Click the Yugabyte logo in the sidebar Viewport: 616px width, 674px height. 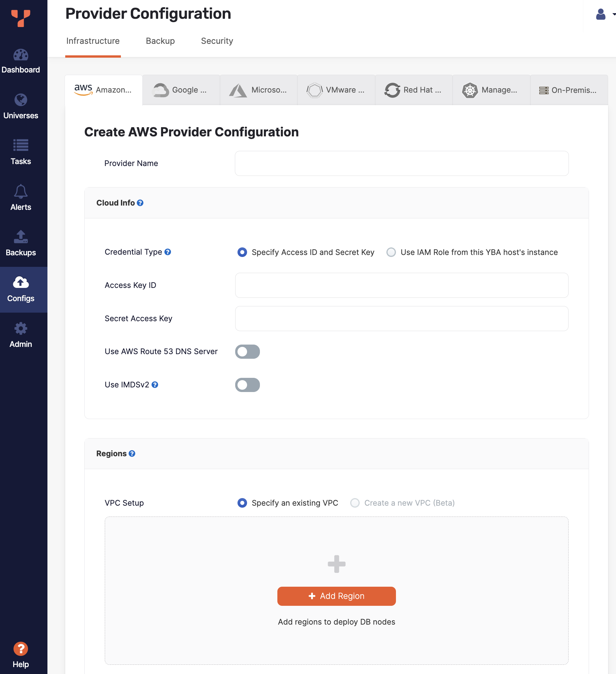coord(21,18)
